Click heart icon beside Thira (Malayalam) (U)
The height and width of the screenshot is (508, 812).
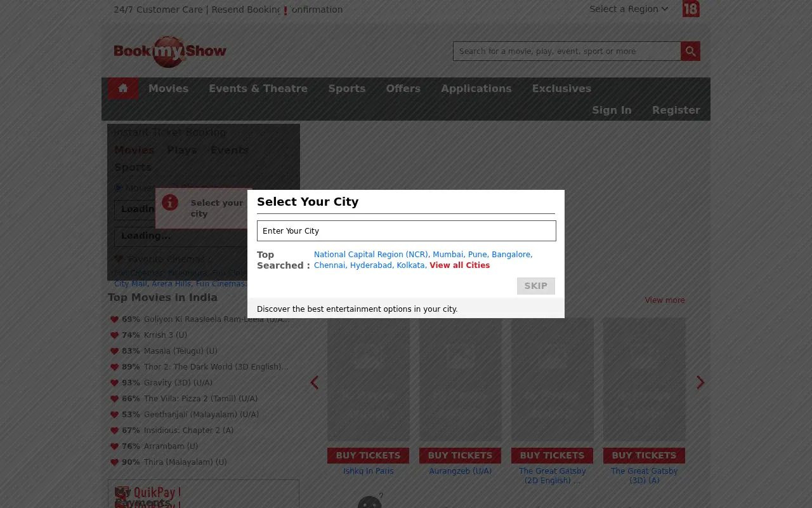(114, 462)
